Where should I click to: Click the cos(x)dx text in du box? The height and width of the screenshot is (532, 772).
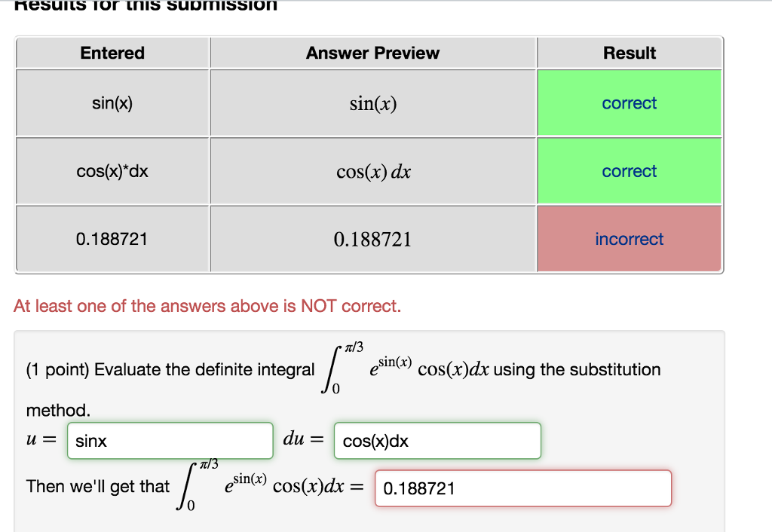point(373,442)
